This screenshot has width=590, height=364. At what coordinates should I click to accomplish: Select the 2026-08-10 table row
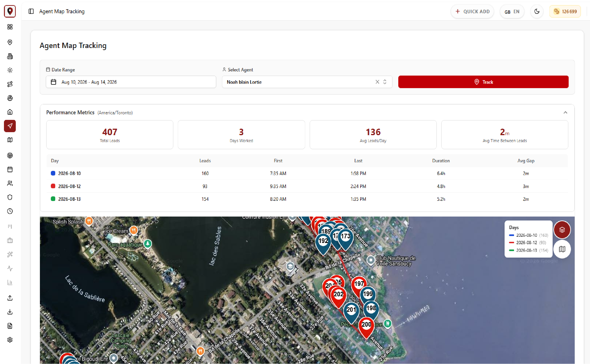(x=307, y=173)
